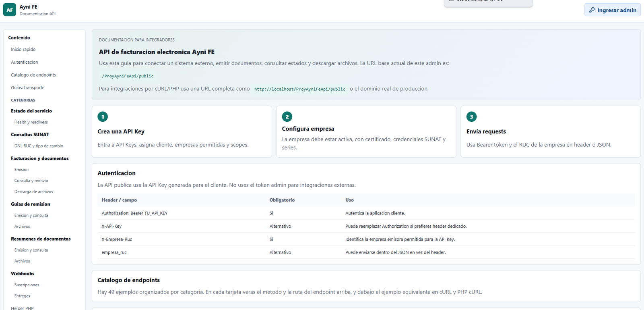Click the Ayni FE title text

pyautogui.click(x=29, y=7)
